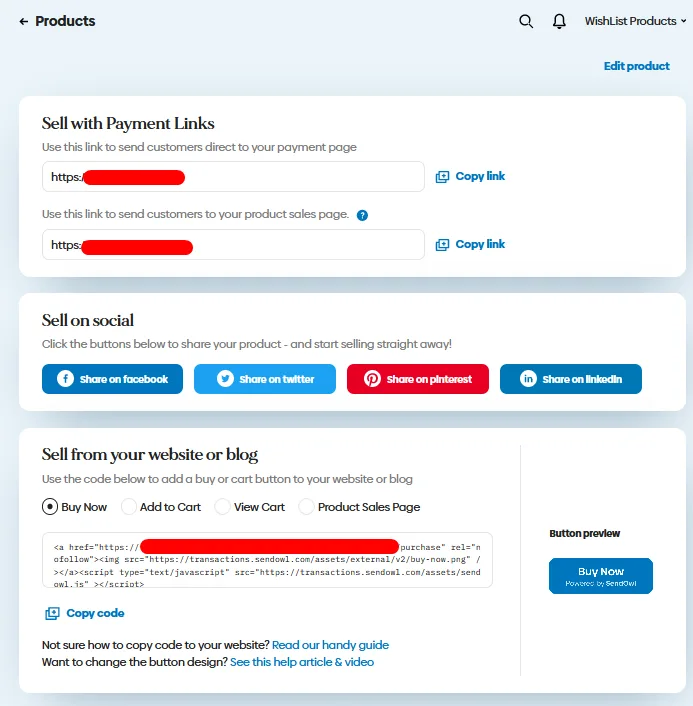Click the Facebook logo icon
This screenshot has height=706, width=693.
[65, 379]
